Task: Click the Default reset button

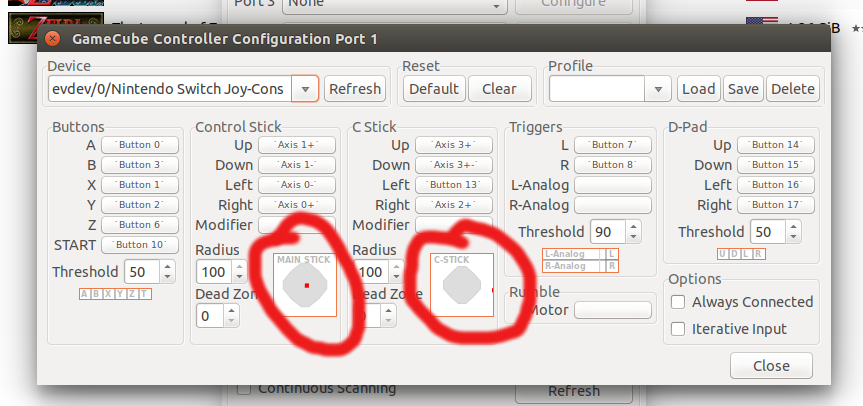Action: pyautogui.click(x=434, y=89)
